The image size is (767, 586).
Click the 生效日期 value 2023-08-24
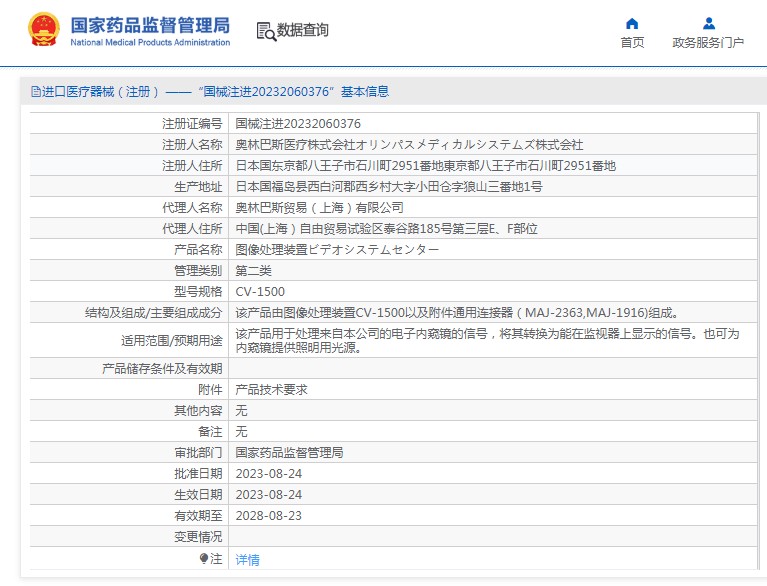tap(269, 495)
